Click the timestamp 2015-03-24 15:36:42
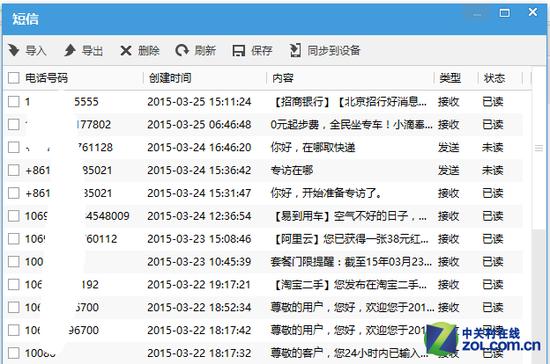550x364 pixels. tap(199, 170)
